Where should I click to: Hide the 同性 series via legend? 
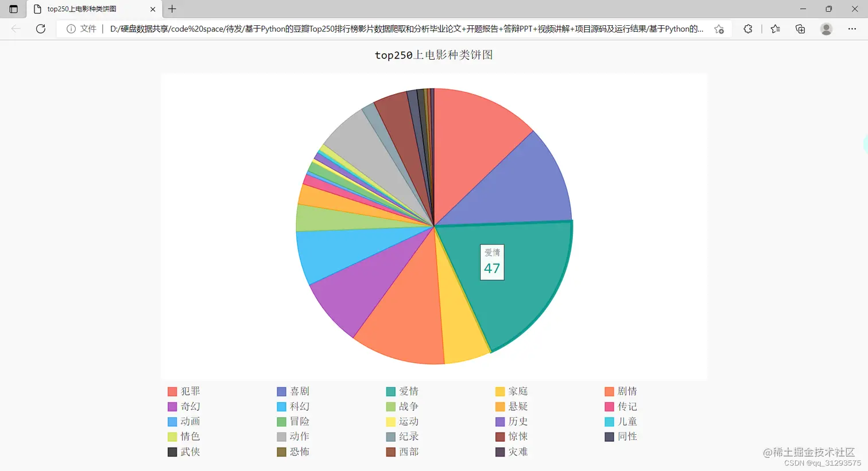point(621,437)
